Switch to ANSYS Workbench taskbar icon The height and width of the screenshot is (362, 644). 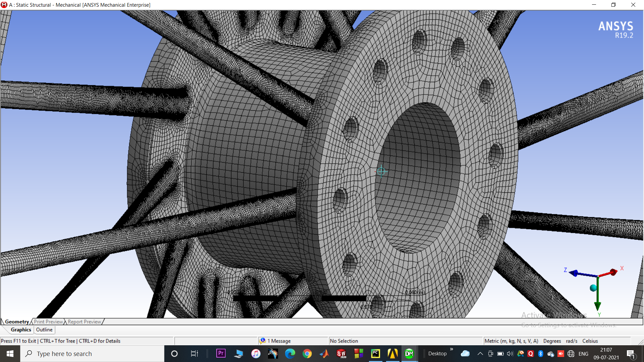pos(393,354)
